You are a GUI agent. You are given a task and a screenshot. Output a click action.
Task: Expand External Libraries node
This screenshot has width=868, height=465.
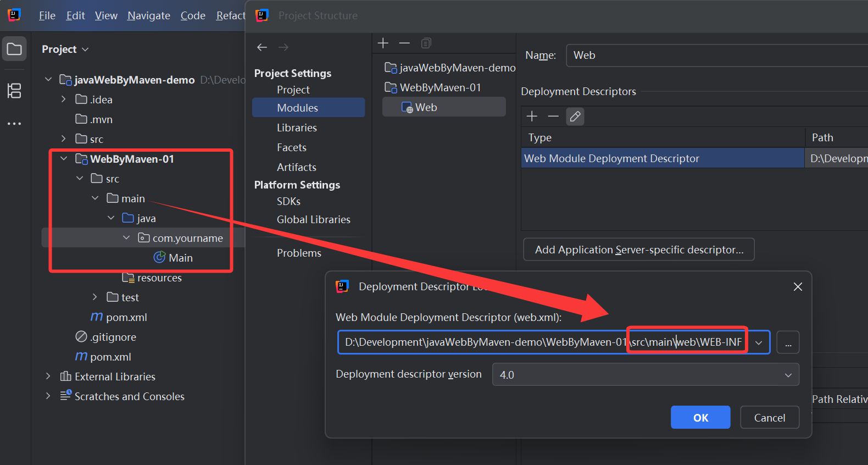48,377
